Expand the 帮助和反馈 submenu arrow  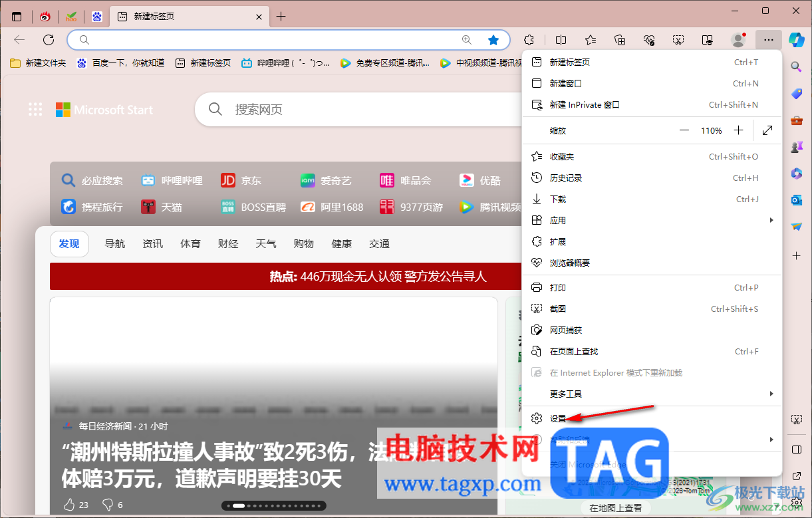point(771,439)
